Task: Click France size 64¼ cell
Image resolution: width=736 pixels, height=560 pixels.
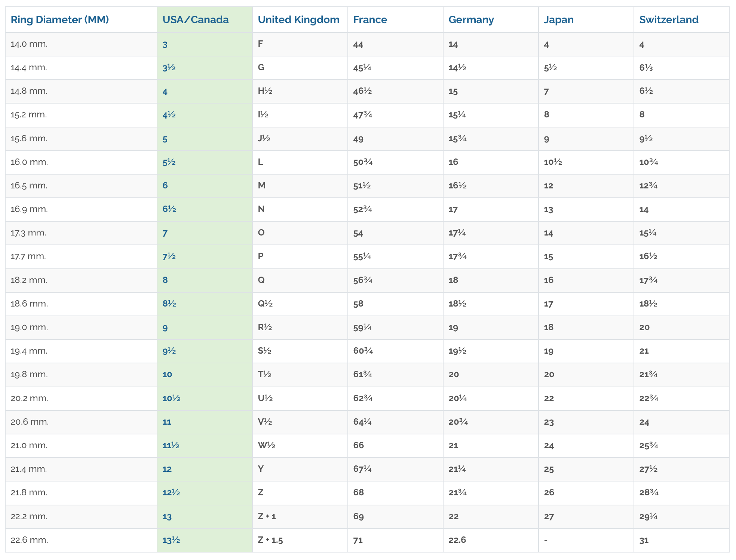Action: [x=395, y=422]
